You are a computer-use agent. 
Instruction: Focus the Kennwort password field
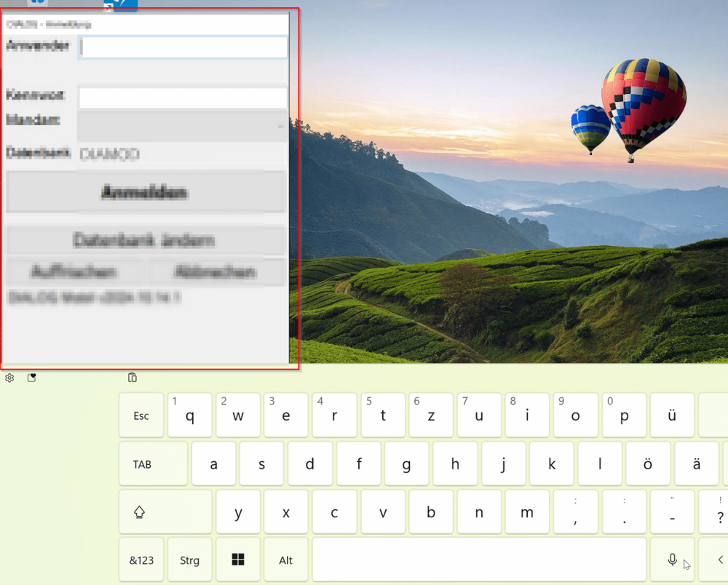pos(183,97)
